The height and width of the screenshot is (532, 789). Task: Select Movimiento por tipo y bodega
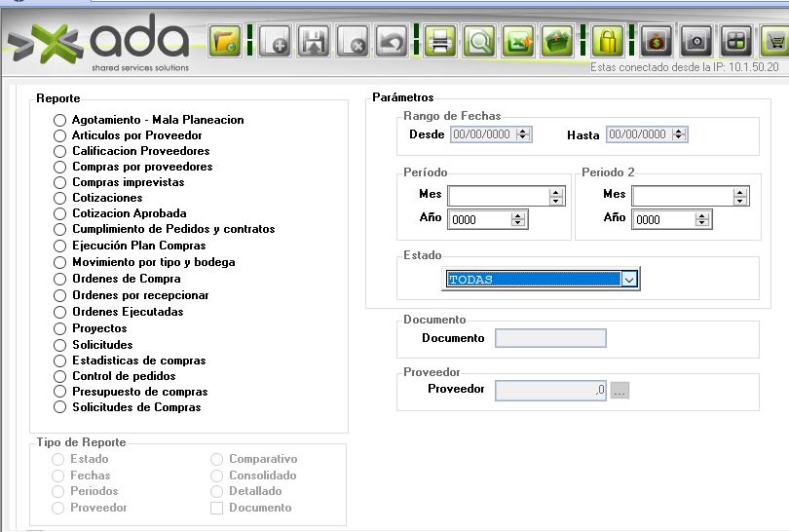(59, 262)
